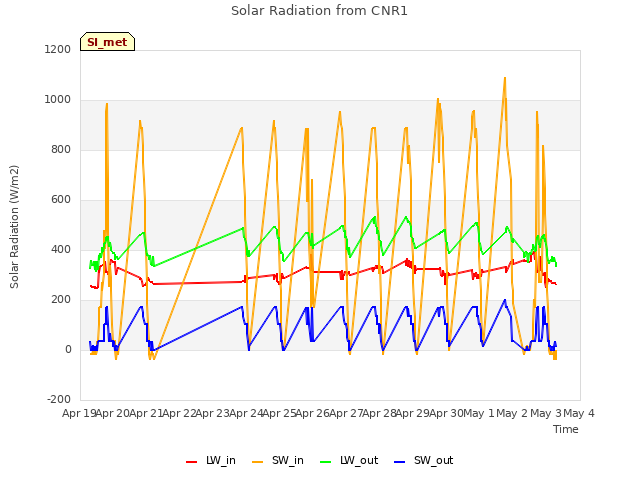Click the Solar Radiation (W/m2) axis label
This screenshot has height=480, width=640.
(14, 227)
